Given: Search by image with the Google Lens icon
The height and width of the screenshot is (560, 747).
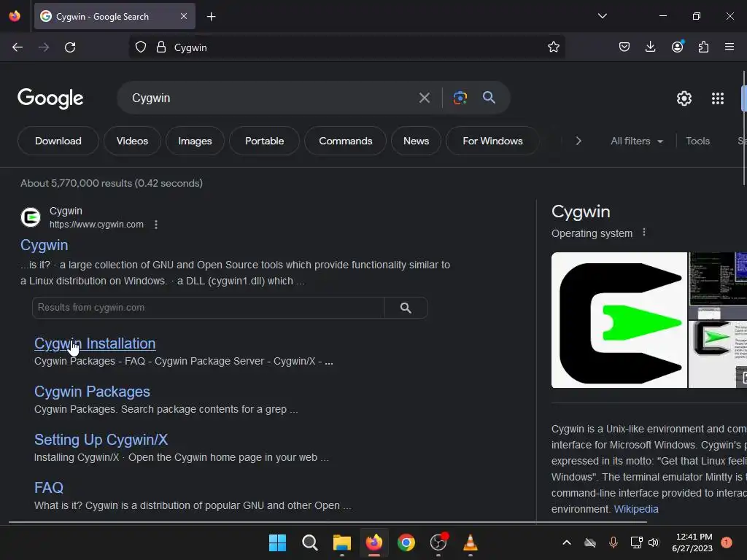Looking at the screenshot, I should click(x=460, y=98).
